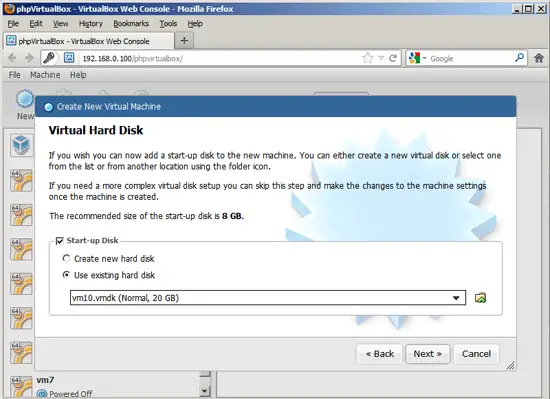Open the Firefox Help menu

click(x=195, y=23)
